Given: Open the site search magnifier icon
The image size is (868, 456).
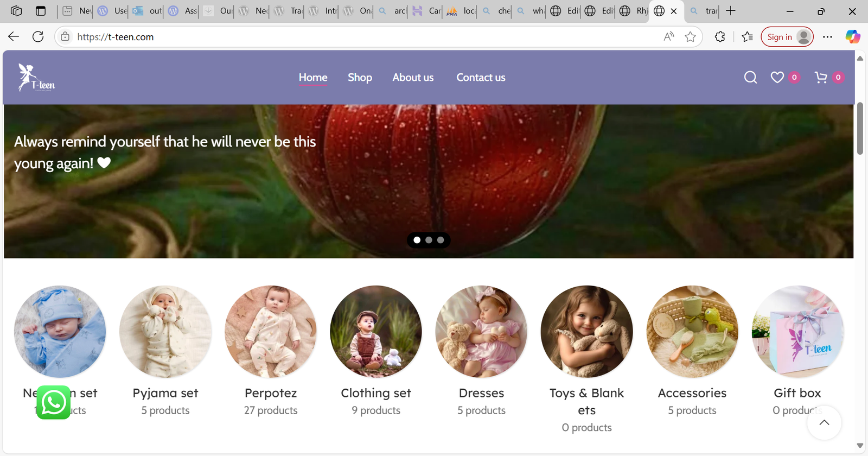Looking at the screenshot, I should [750, 78].
